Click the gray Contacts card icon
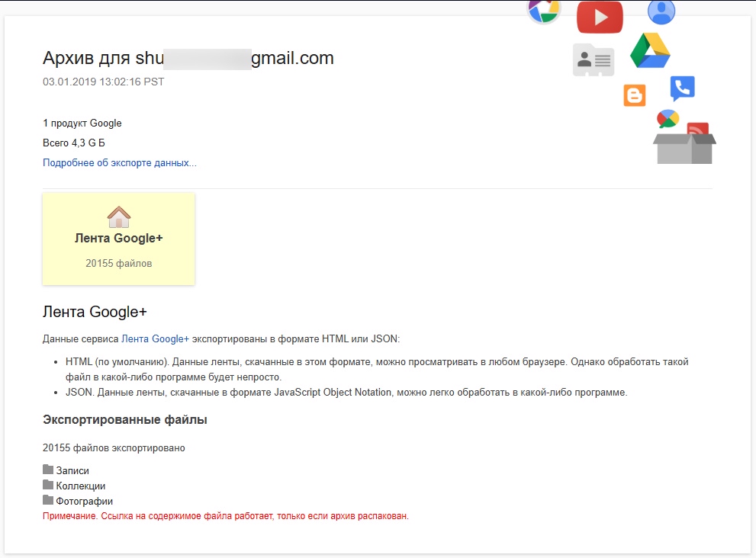756x558 pixels. 594,60
